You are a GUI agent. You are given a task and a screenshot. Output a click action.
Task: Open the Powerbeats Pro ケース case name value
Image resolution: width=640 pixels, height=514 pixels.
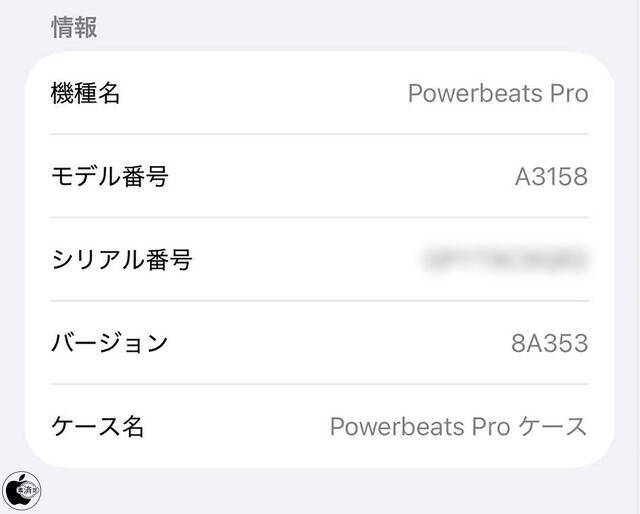(x=458, y=427)
